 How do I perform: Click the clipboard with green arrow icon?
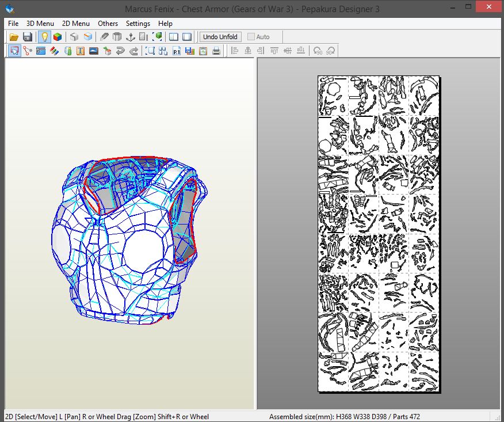(x=203, y=51)
